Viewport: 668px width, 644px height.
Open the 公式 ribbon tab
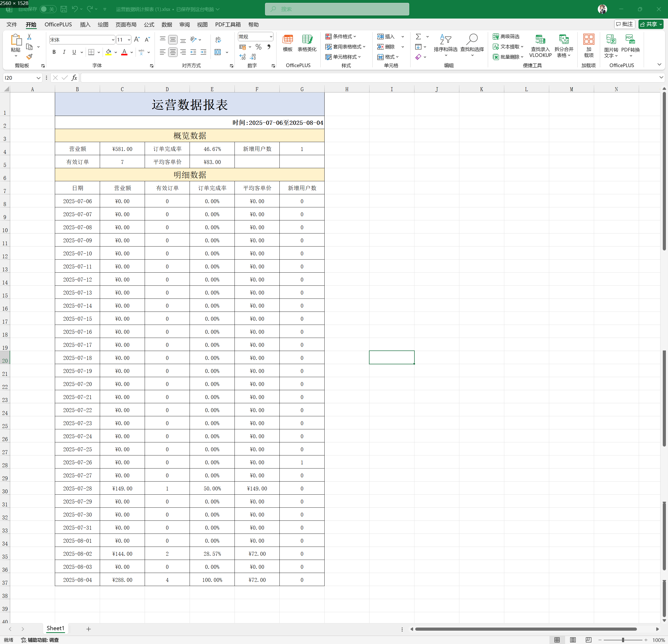click(149, 25)
